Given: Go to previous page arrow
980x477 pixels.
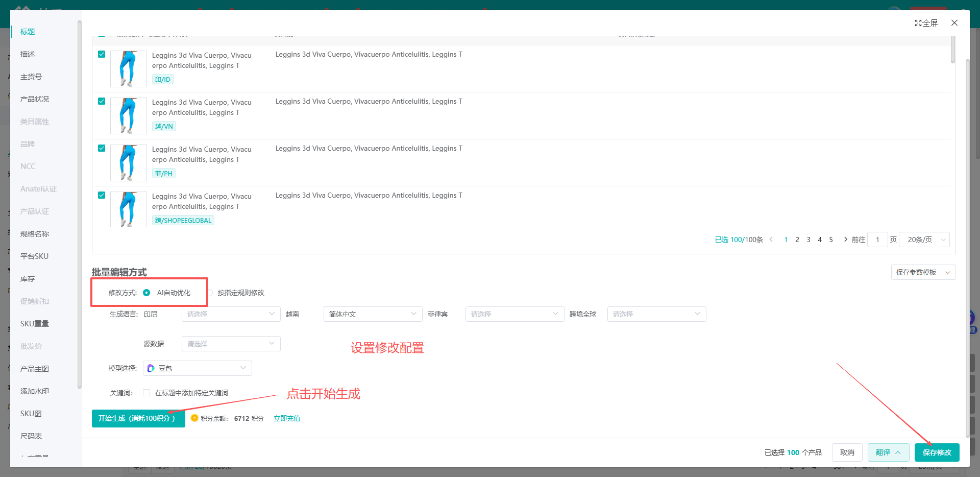Looking at the screenshot, I should (771, 240).
